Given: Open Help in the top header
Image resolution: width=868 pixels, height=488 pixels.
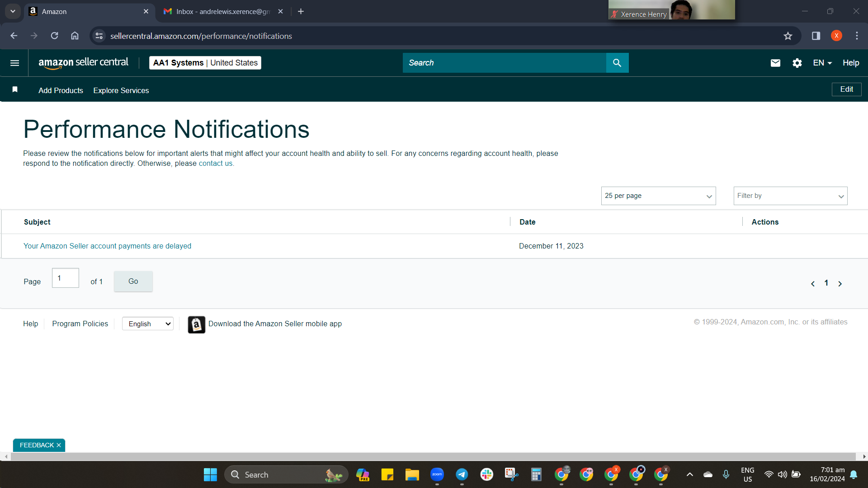Looking at the screenshot, I should click(x=851, y=63).
